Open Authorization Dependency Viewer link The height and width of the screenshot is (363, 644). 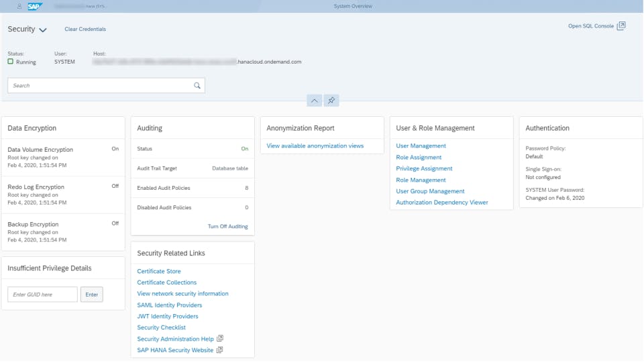point(442,202)
